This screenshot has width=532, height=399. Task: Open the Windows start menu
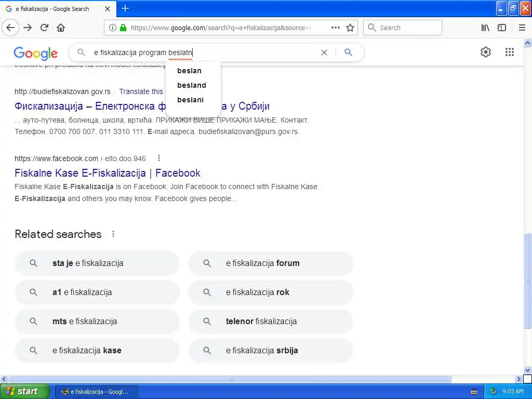[x=24, y=391]
